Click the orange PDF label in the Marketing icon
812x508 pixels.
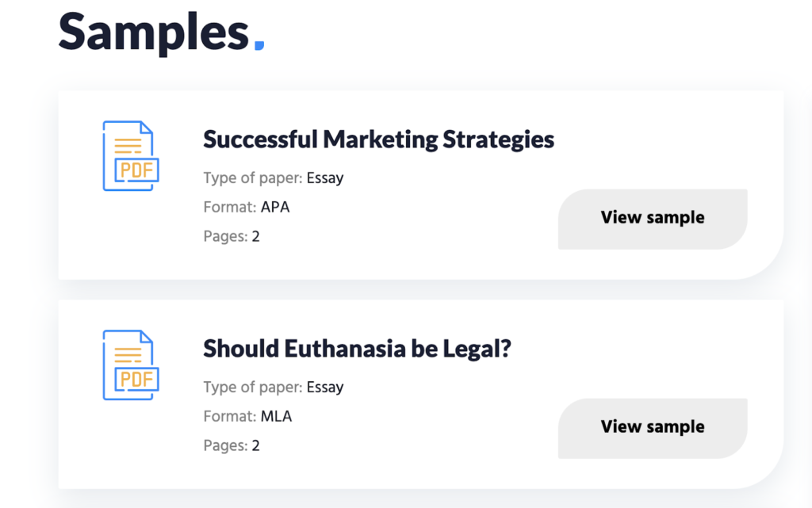coord(136,170)
